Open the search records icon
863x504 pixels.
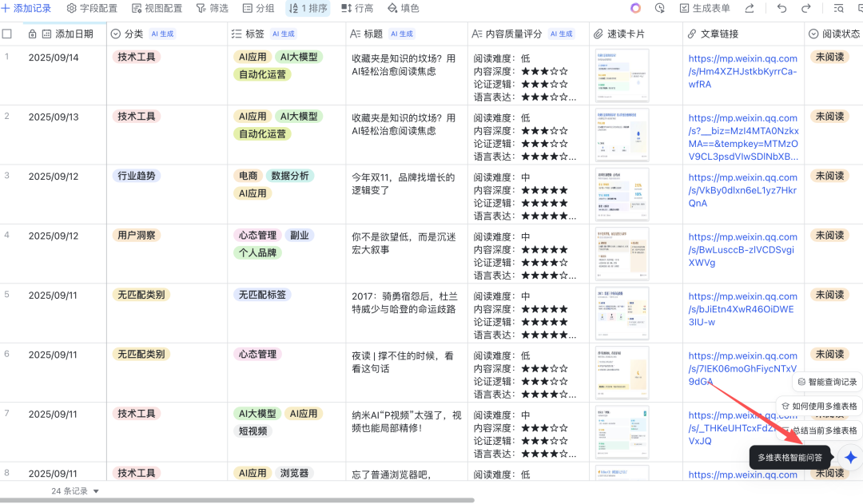838,8
